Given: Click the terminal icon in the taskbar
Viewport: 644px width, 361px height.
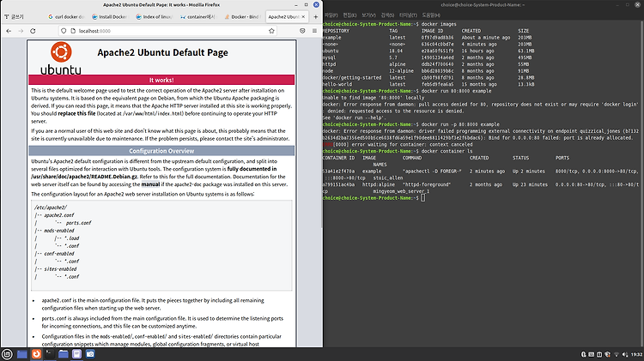Looking at the screenshot, I should point(49,354).
